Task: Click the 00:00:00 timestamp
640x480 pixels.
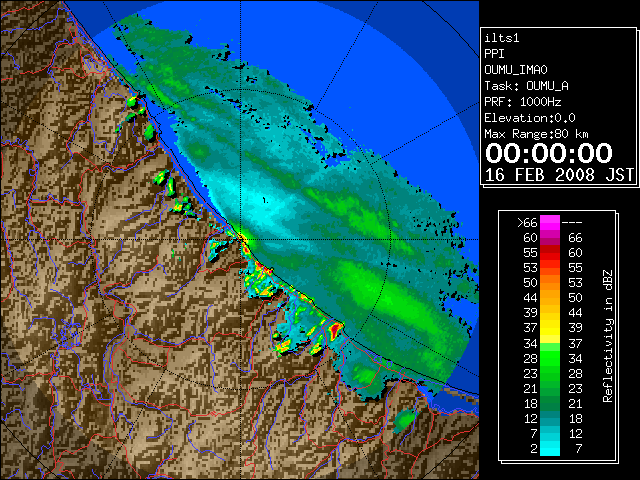Action: click(x=549, y=153)
